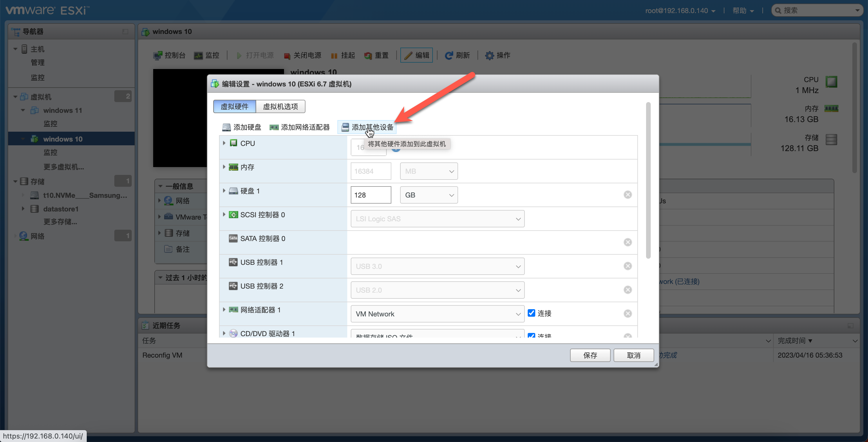This screenshot has height=442, width=868.
Task: Collapse General info (一般信息) panel
Action: (x=160, y=186)
